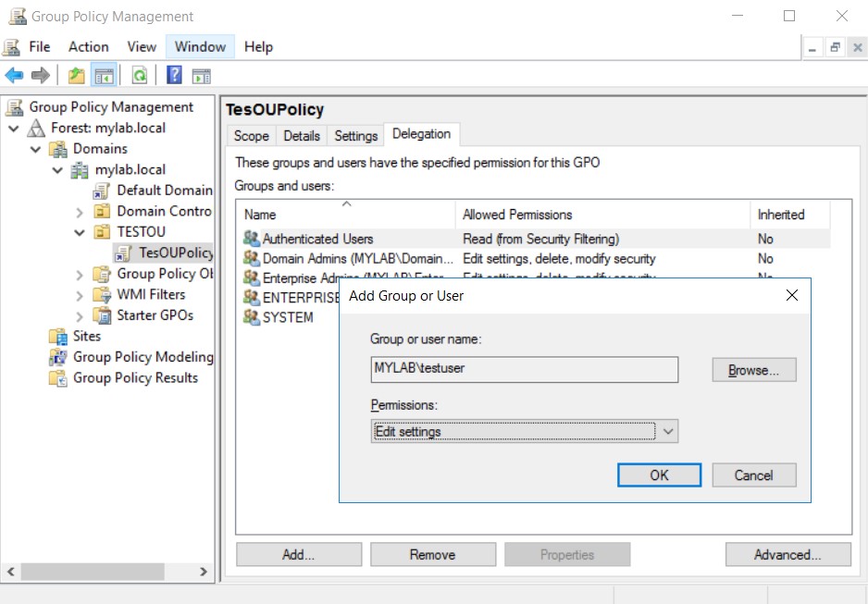Click tree pane horizontal scrollbar right arrow
Image resolution: width=868 pixels, height=604 pixels.
(204, 572)
